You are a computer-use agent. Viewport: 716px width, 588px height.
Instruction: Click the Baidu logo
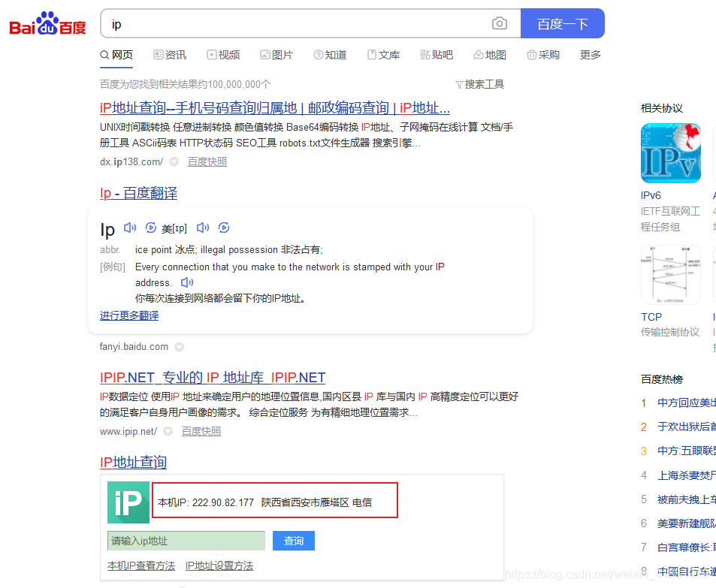tap(47, 23)
